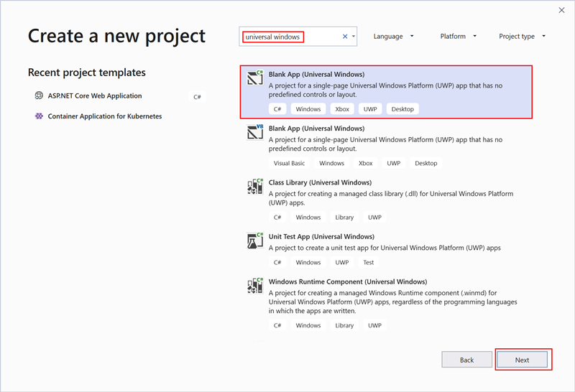Expand the Project type filter dropdown
575x392 pixels.
pos(522,36)
